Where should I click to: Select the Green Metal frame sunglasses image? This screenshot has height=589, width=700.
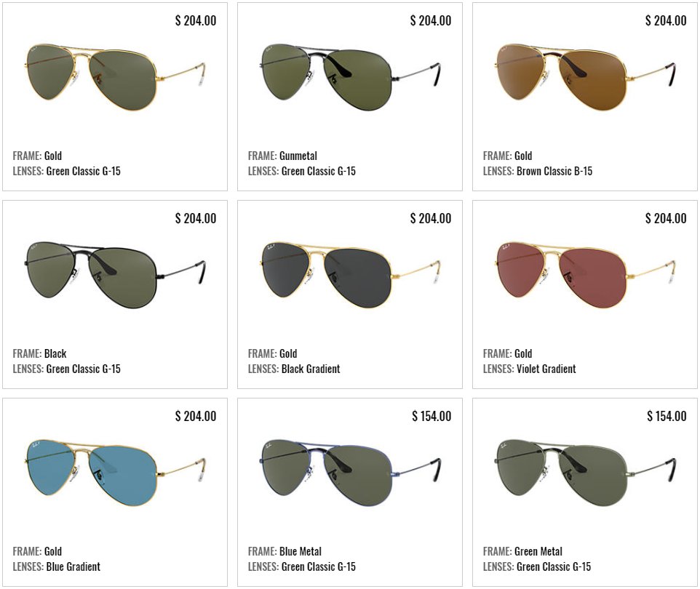[x=585, y=473]
